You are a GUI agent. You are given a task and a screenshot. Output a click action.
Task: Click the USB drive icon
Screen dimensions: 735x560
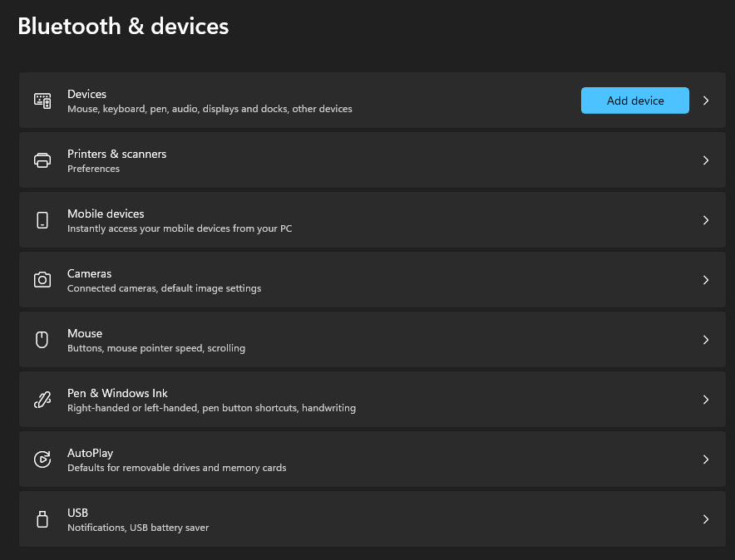point(42,519)
